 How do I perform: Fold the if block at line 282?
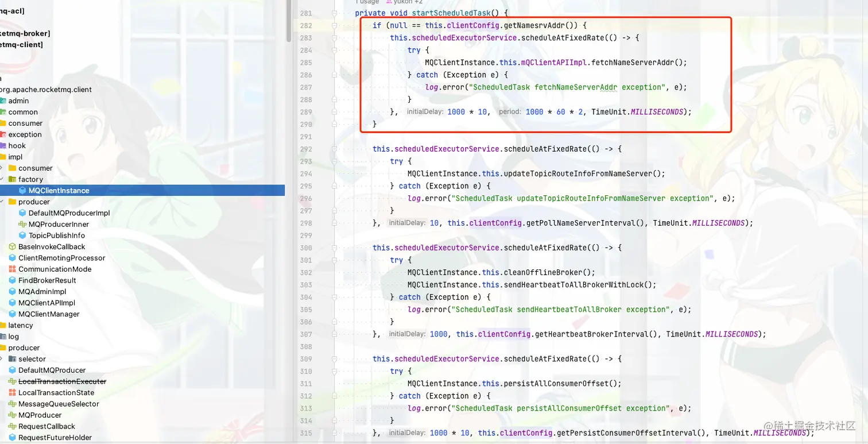pyautogui.click(x=334, y=25)
